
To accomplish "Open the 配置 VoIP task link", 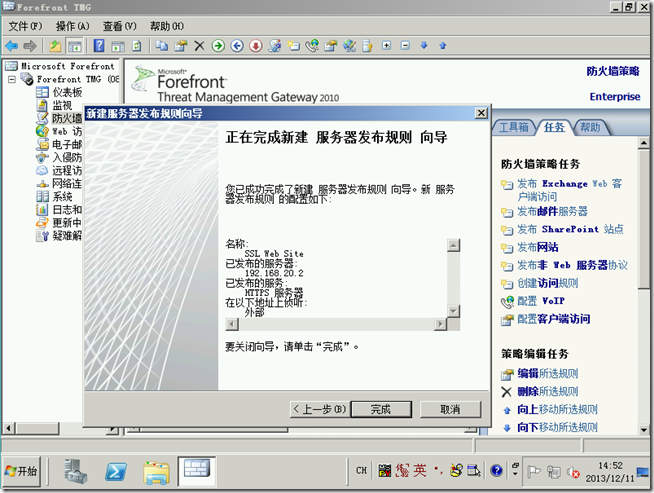I will (x=541, y=301).
